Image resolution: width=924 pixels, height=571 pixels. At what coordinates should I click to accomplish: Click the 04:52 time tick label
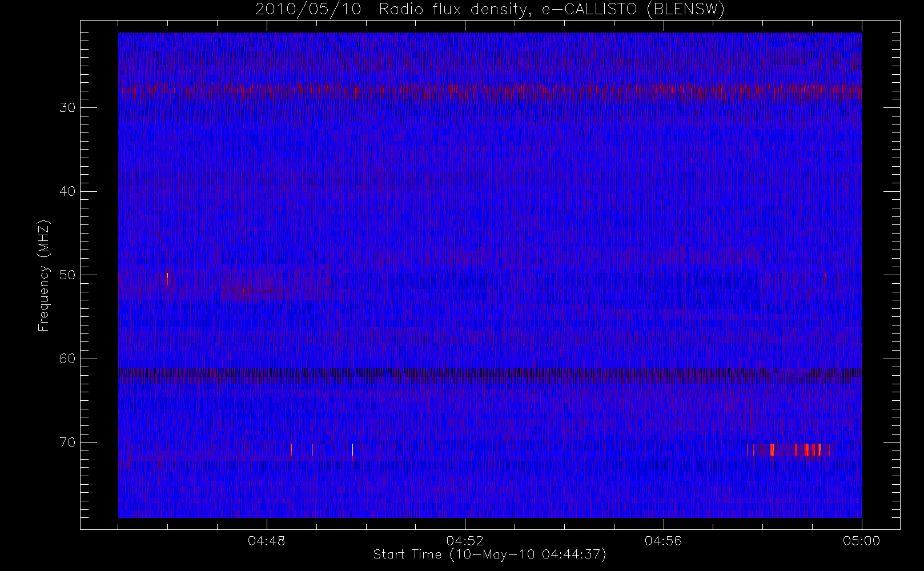(x=465, y=541)
